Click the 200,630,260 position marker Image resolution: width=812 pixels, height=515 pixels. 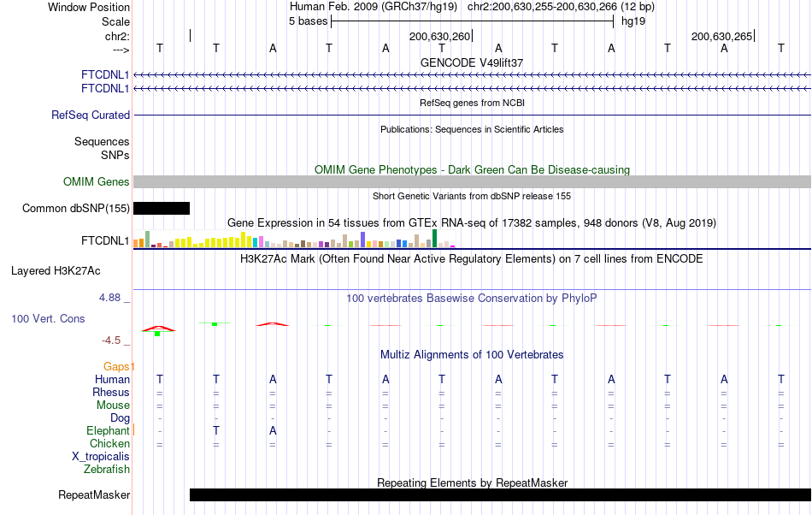pyautogui.click(x=440, y=36)
